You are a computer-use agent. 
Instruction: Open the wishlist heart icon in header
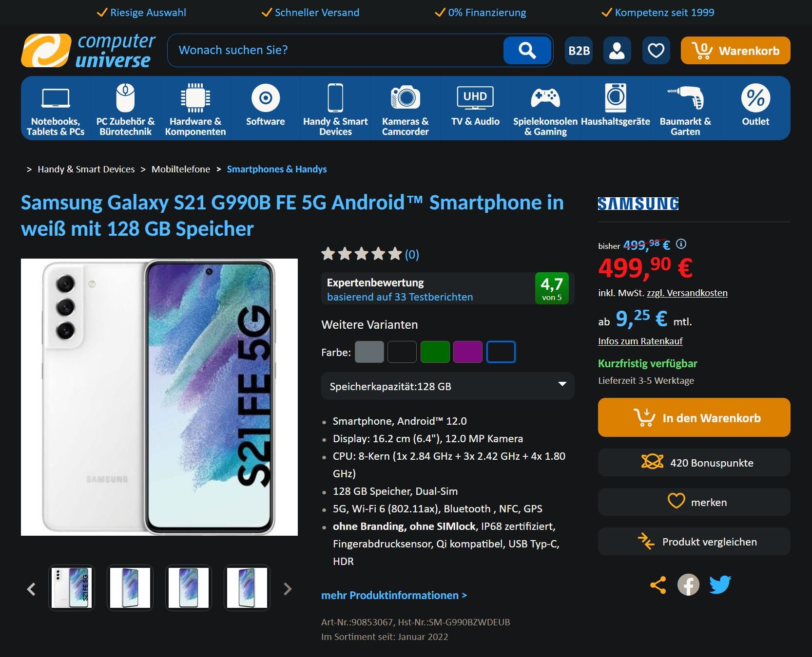click(x=656, y=50)
